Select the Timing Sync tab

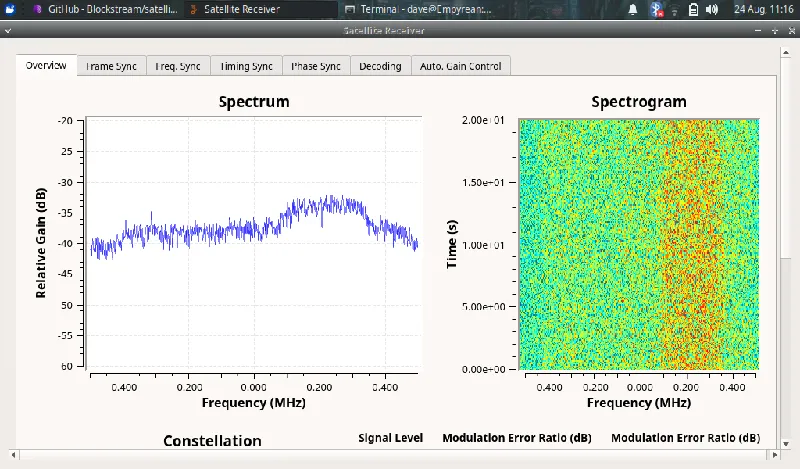[246, 66]
